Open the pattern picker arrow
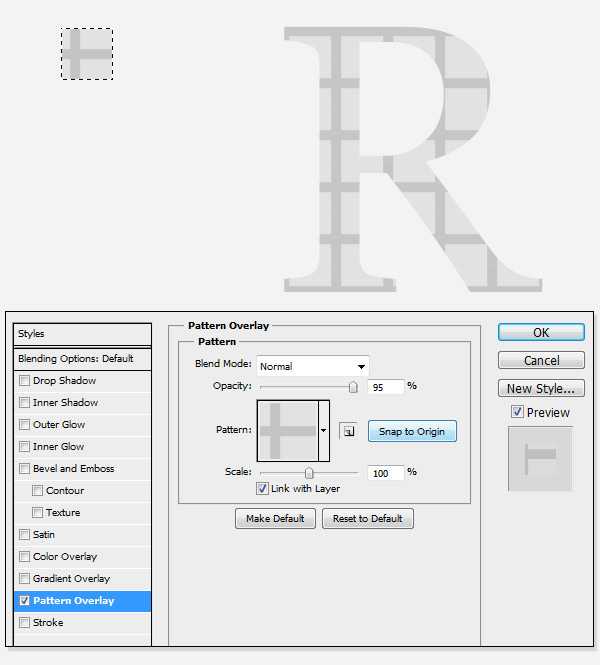Screen dimensions: 600x665 (x=324, y=431)
